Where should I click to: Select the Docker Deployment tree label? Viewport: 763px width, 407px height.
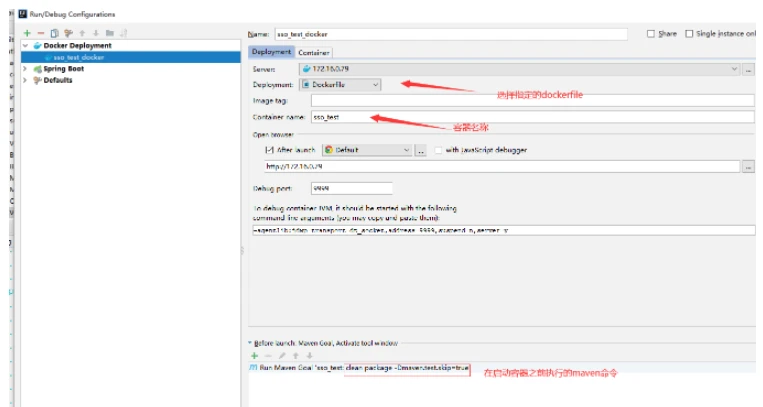[x=77, y=45]
